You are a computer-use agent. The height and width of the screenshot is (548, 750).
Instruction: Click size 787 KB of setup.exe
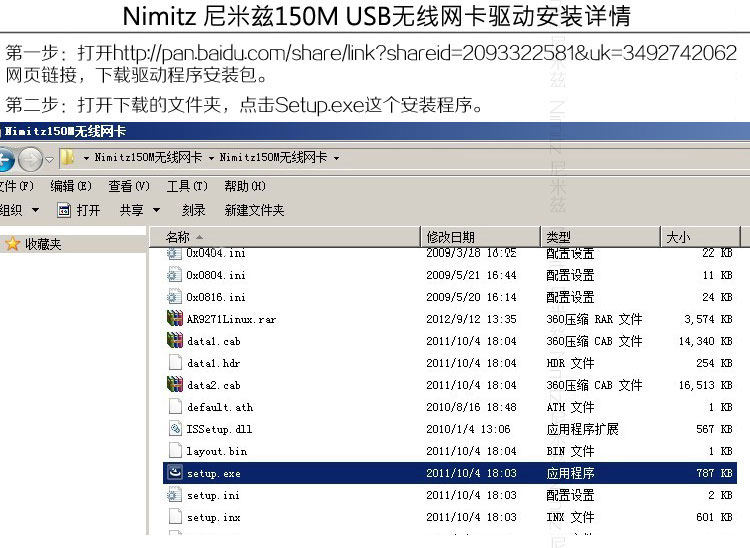714,473
